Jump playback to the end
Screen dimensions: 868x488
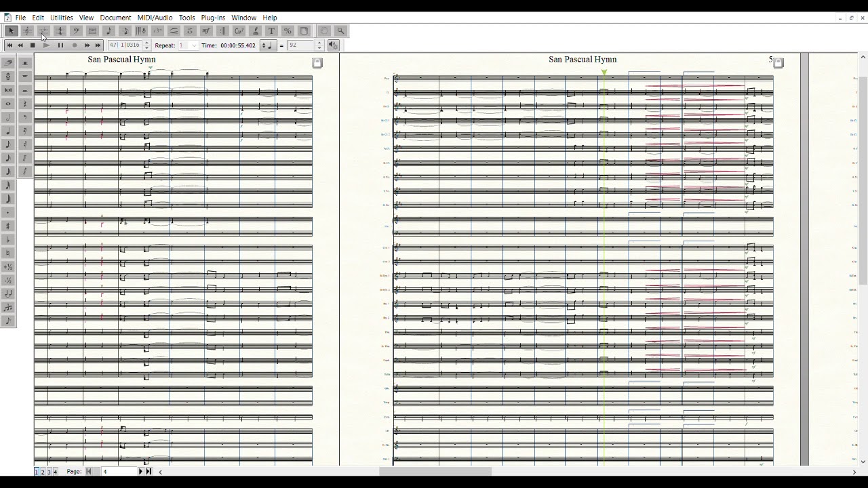tap(98, 45)
